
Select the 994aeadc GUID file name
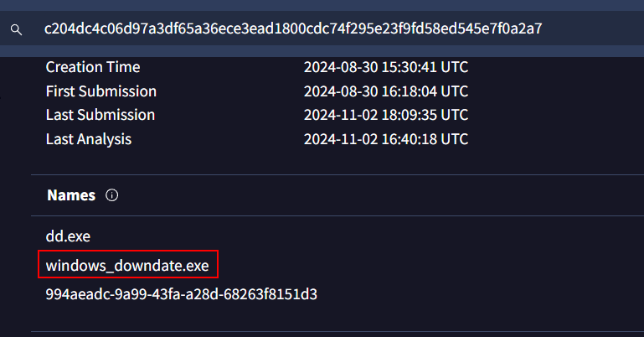tap(182, 294)
